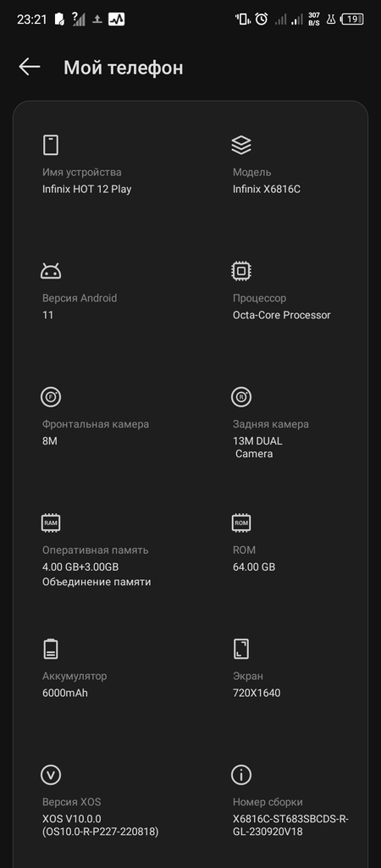Tap the battery icon above Аккумулятор
The width and height of the screenshot is (381, 868).
pos(51,649)
